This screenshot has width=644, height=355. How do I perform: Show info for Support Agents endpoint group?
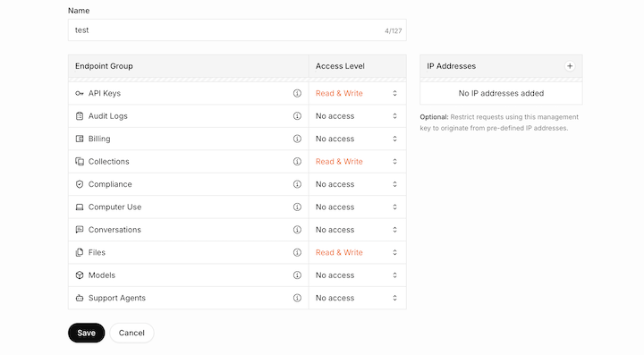[297, 298]
